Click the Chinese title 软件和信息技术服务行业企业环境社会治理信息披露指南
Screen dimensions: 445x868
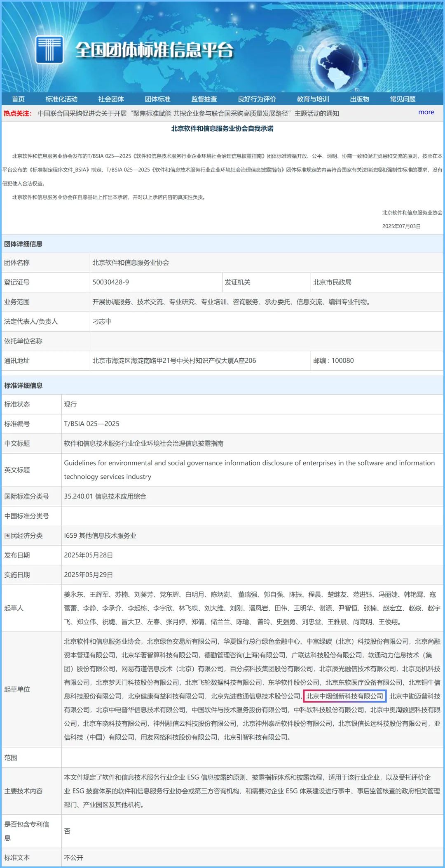point(143,443)
